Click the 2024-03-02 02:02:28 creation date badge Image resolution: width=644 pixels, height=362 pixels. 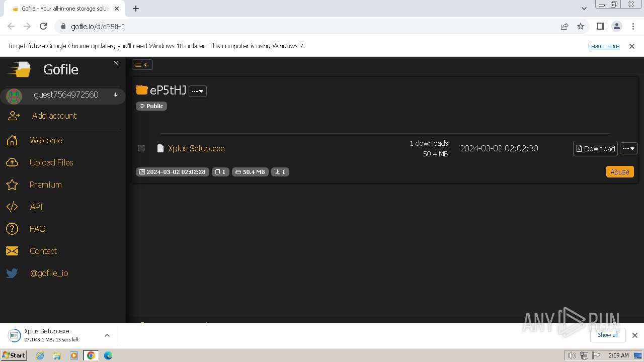(x=173, y=172)
